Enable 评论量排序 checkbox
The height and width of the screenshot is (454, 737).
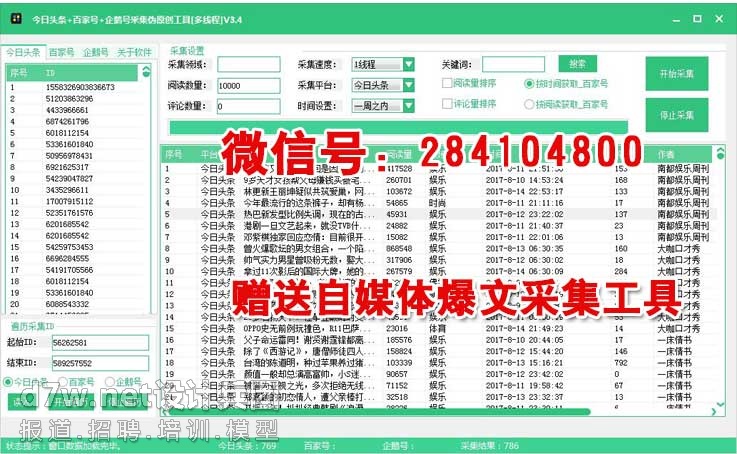pos(447,103)
